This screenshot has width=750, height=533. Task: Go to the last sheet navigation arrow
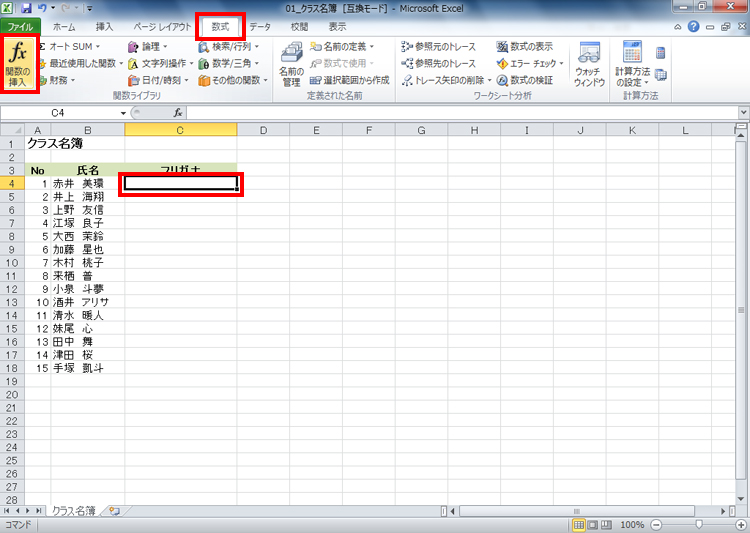pyautogui.click(x=39, y=511)
